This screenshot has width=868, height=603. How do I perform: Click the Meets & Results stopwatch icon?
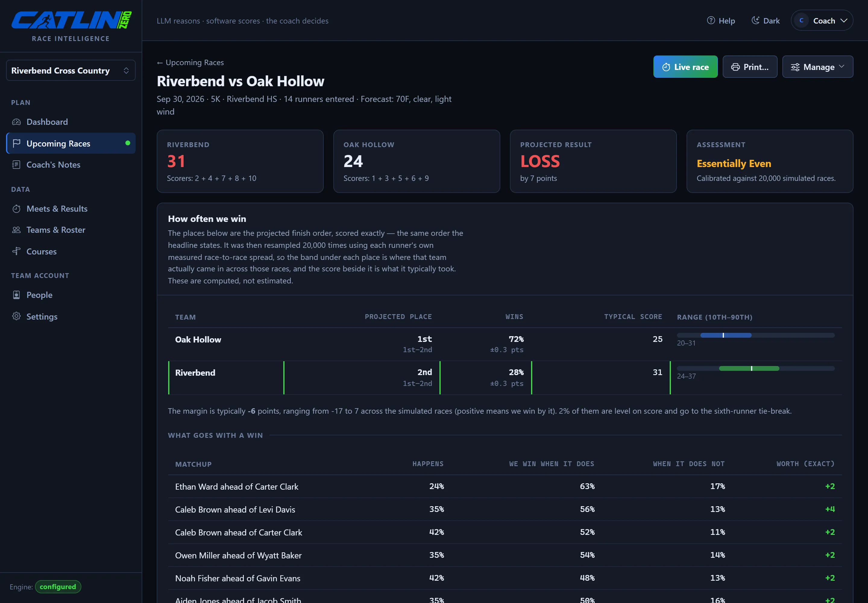pyautogui.click(x=16, y=209)
